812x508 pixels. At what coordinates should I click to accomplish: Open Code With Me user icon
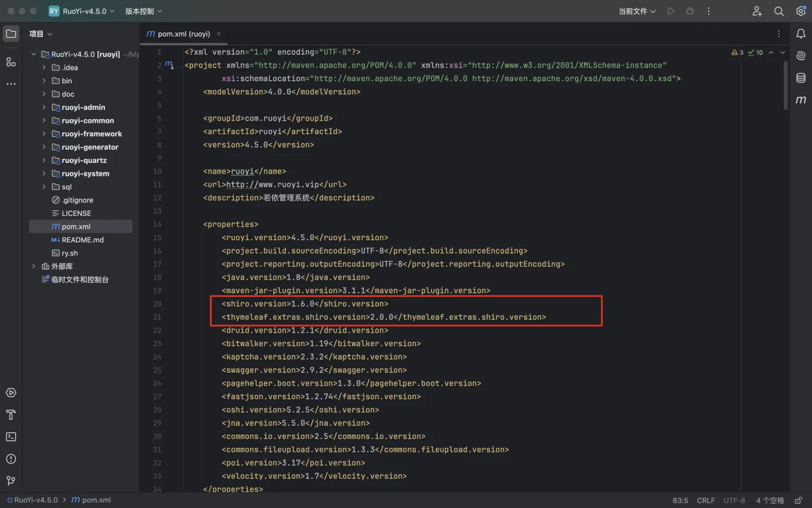point(757,11)
